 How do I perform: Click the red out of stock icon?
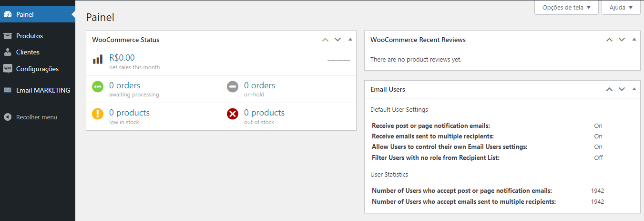point(233,114)
